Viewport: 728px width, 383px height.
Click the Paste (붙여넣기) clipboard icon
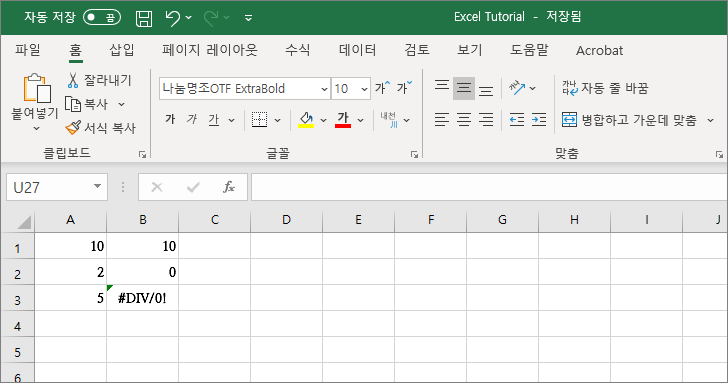point(37,88)
